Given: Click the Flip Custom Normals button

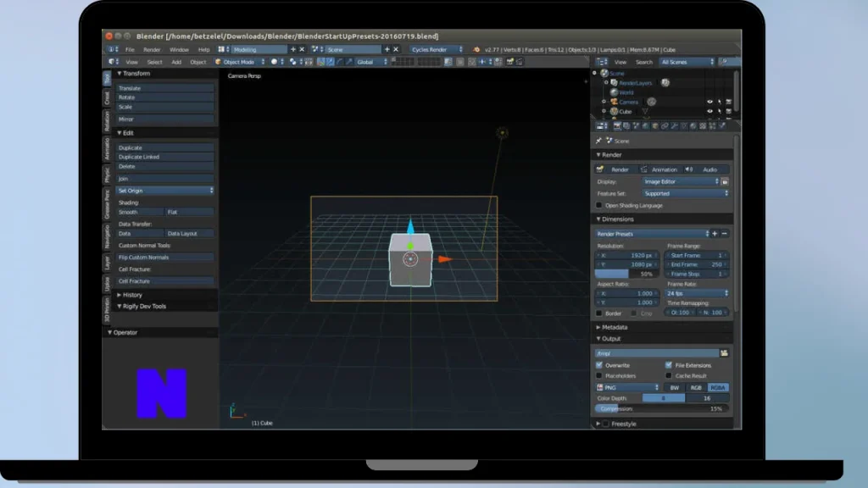Looking at the screenshot, I should click(164, 258).
